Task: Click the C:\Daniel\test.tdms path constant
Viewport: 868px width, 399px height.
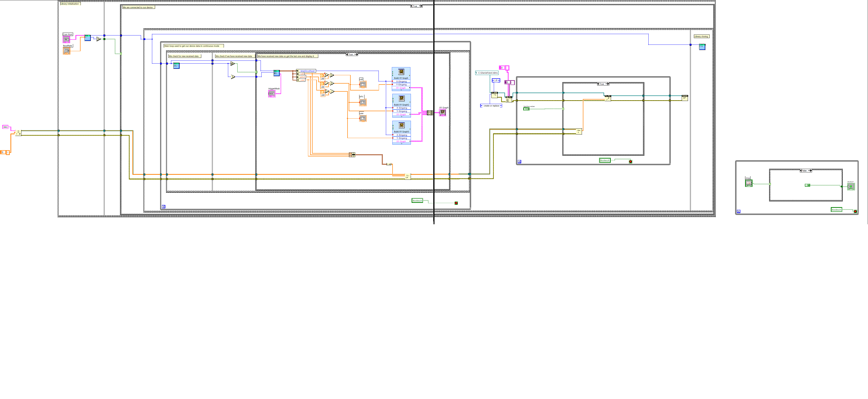Action: pyautogui.click(x=488, y=73)
